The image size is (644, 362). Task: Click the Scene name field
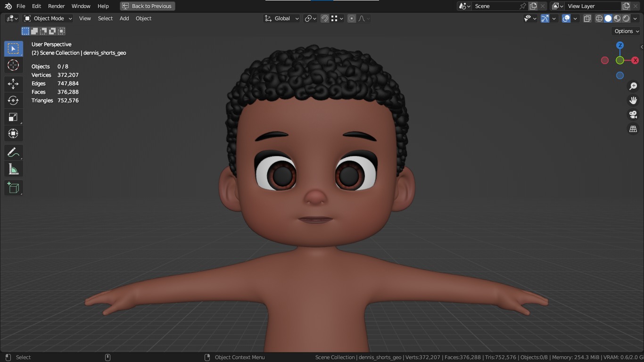pos(495,6)
